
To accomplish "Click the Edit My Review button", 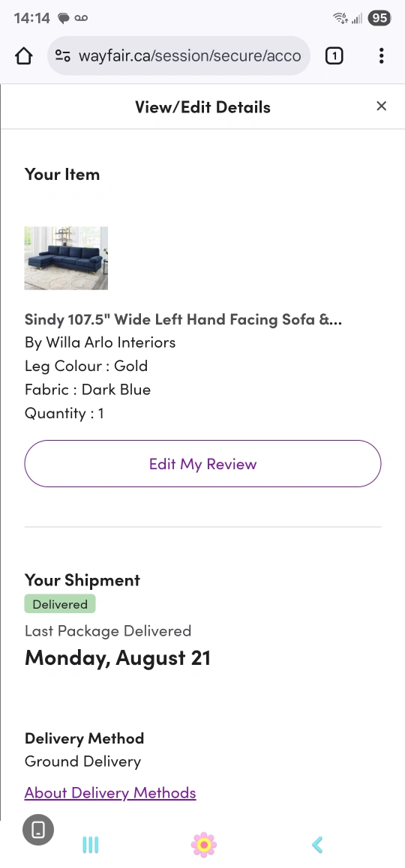I will point(202,464).
